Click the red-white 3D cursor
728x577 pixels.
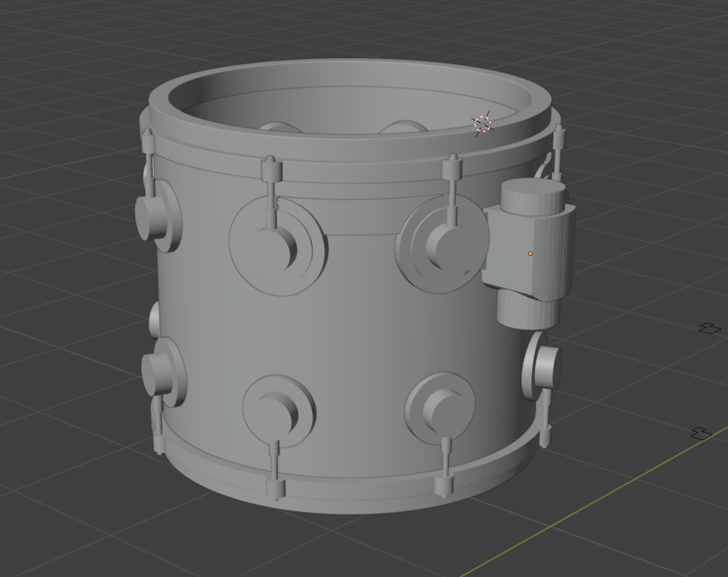(x=482, y=124)
